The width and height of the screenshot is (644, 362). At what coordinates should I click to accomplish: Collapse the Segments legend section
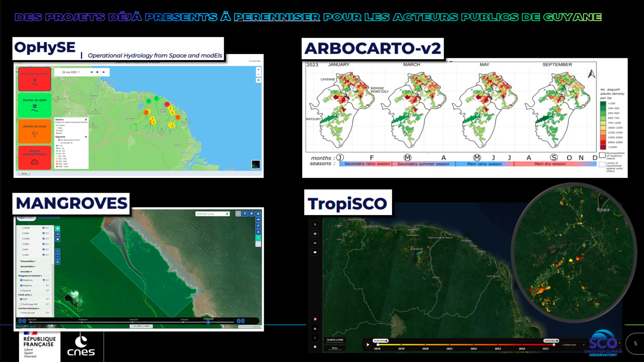[86, 137]
